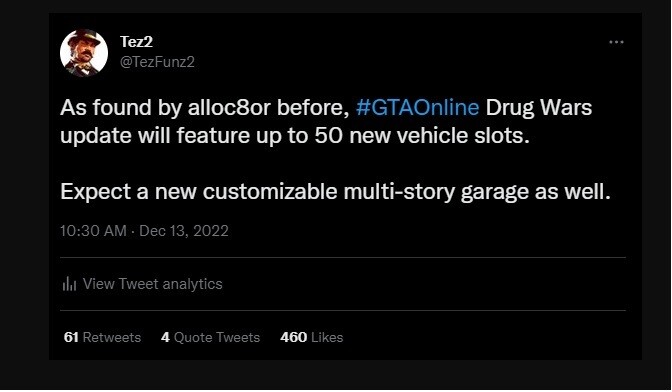Viewport: 672px width, 392px height.
Task: View the Quote Tweets label list
Action: pyautogui.click(x=217, y=337)
